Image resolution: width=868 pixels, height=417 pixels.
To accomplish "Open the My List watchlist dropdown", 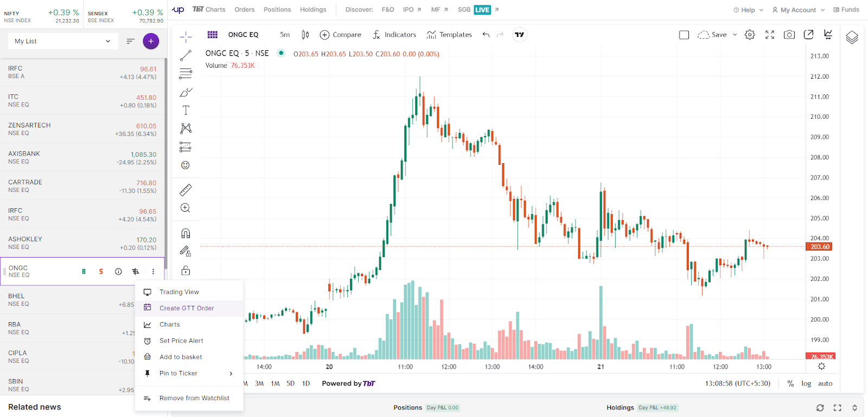I will click(63, 41).
